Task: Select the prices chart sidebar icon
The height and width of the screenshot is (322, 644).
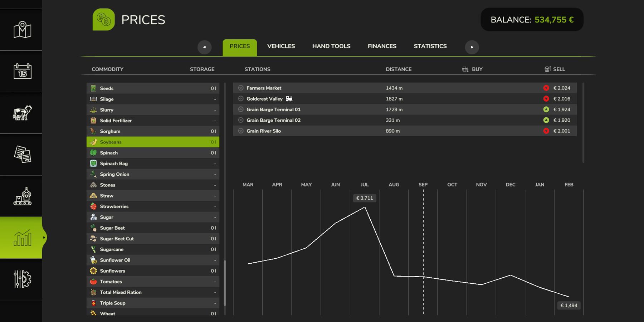Action: 22,238
